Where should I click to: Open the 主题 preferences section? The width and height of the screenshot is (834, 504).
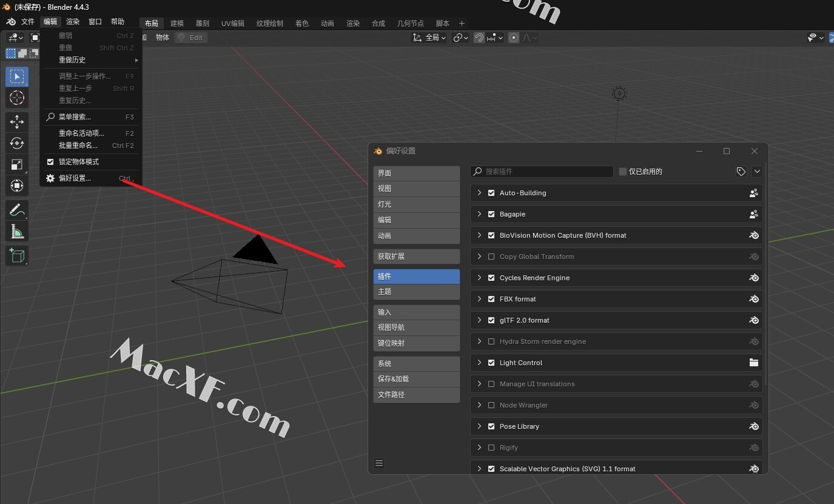tap(417, 292)
